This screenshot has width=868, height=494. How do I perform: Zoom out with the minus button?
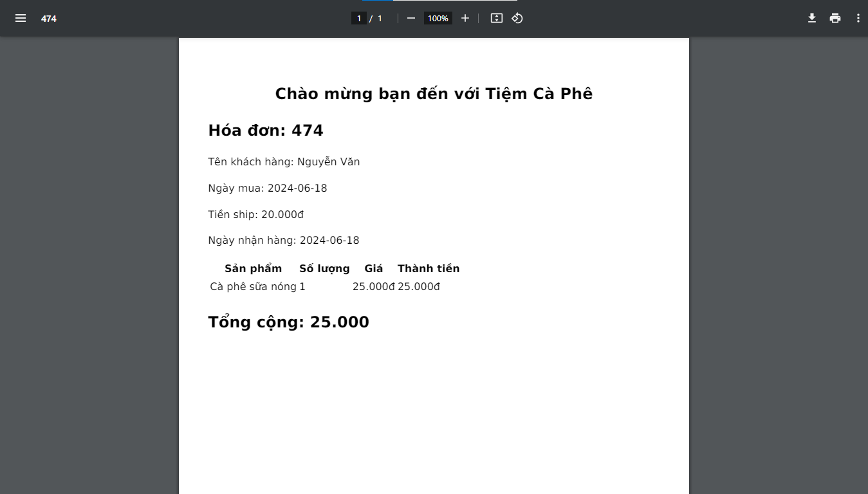click(411, 18)
